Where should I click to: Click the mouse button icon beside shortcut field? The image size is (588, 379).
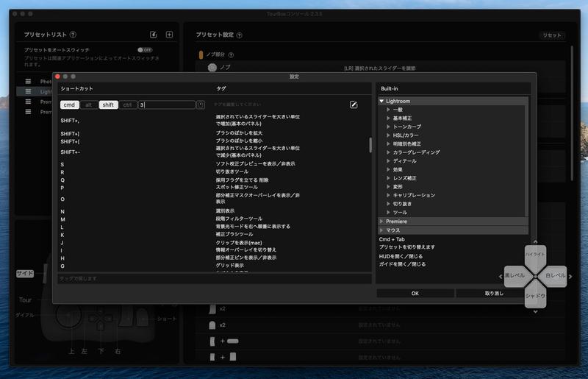[x=201, y=105]
